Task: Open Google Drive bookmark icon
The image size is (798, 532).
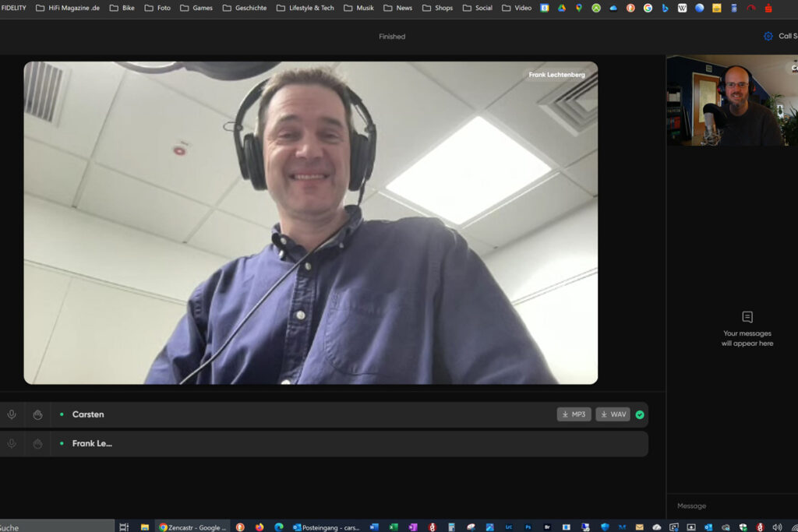Action: point(562,8)
